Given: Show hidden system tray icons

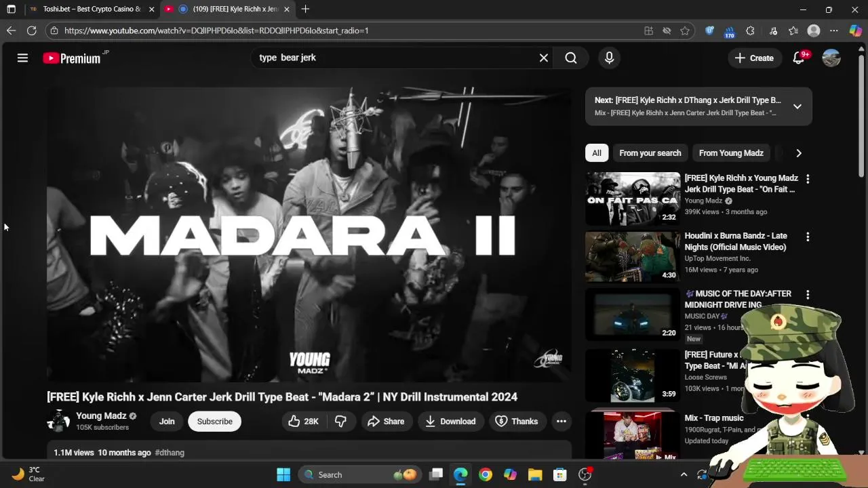Looking at the screenshot, I should click(x=684, y=474).
